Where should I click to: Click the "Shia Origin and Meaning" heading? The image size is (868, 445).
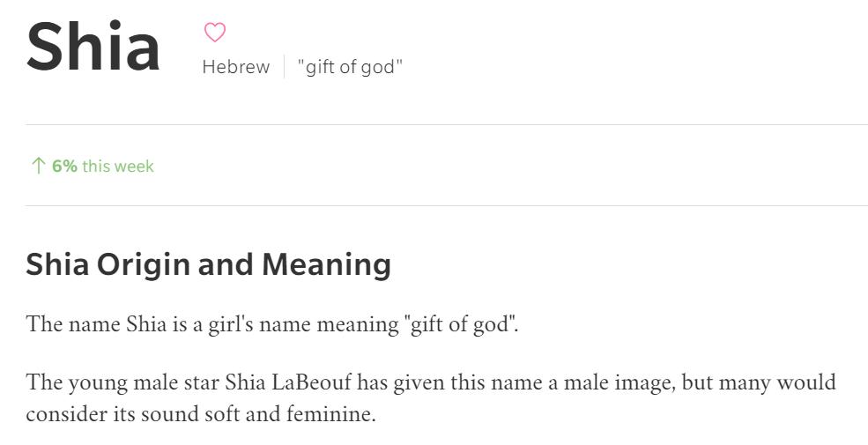pyautogui.click(x=208, y=264)
